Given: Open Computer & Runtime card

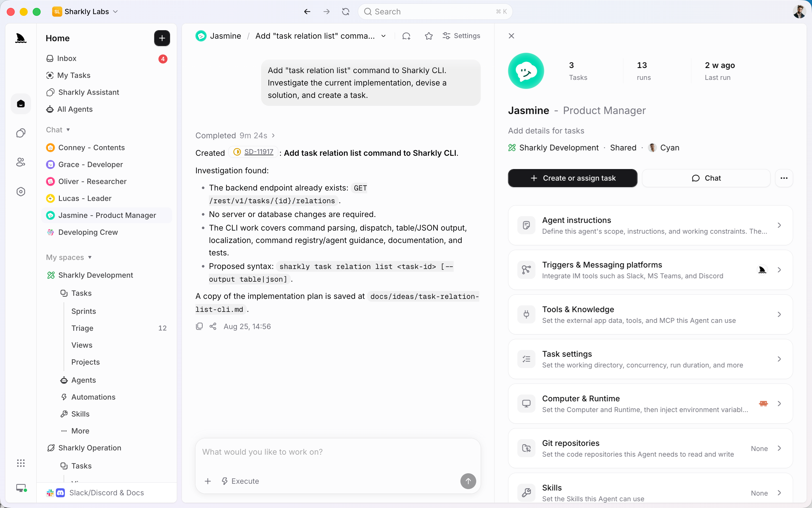Looking at the screenshot, I should tap(650, 404).
